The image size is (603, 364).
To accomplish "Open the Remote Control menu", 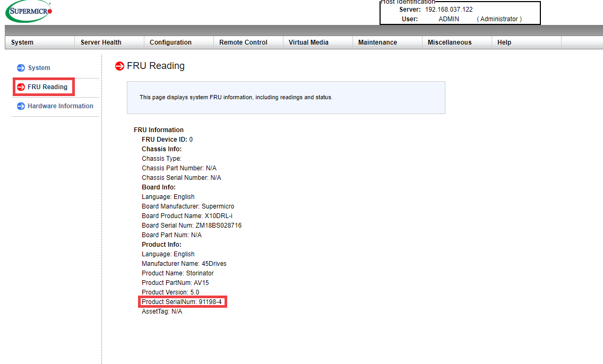I will 243,42.
